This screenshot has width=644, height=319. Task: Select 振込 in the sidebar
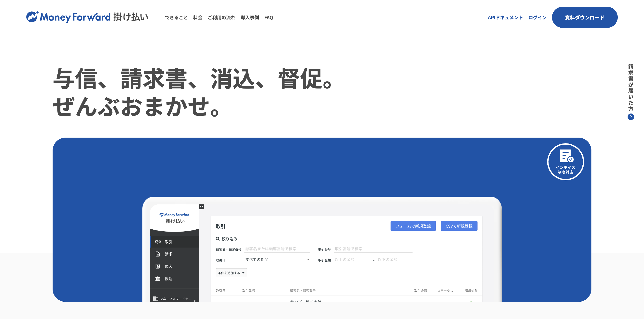pyautogui.click(x=174, y=278)
